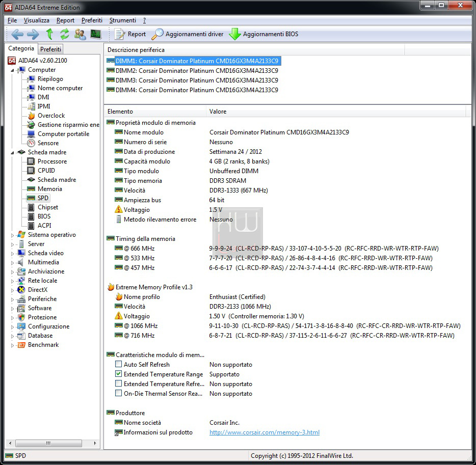Image resolution: width=476 pixels, height=465 pixels.
Task: Open Aggiornamenti driver from toolbar
Action: [x=188, y=34]
